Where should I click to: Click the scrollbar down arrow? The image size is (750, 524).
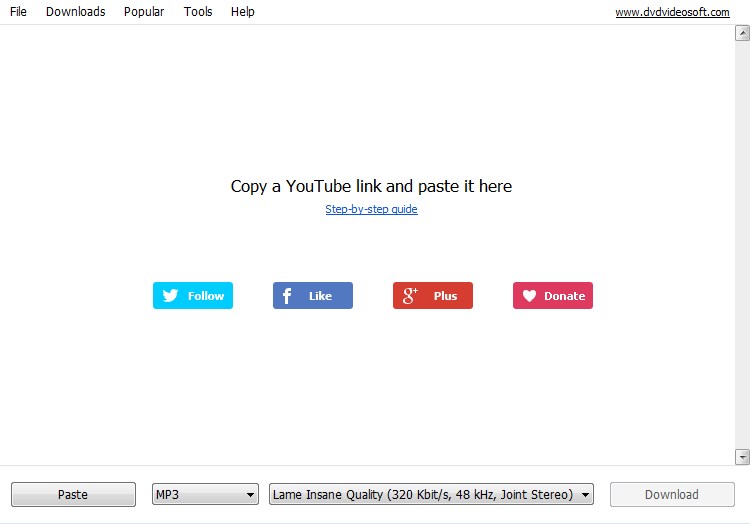tap(742, 457)
